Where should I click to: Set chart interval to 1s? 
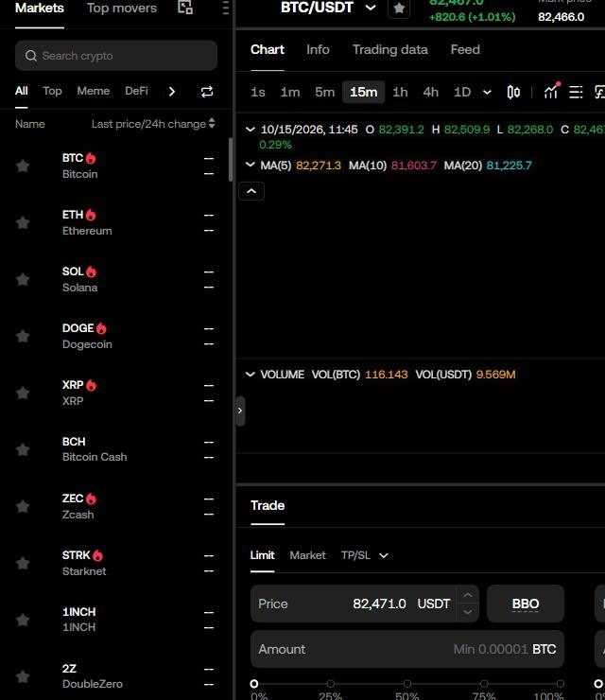click(258, 93)
